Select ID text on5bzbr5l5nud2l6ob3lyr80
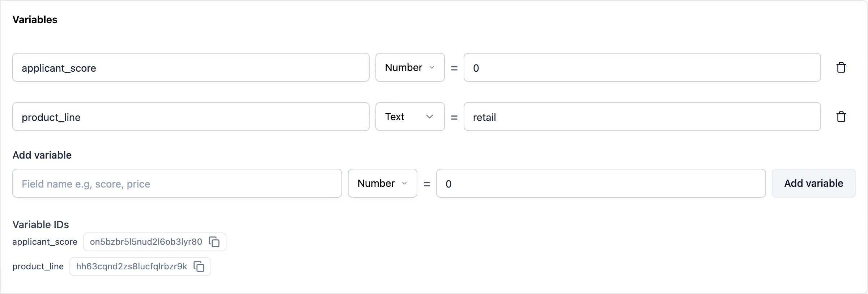The width and height of the screenshot is (868, 294). click(x=146, y=242)
